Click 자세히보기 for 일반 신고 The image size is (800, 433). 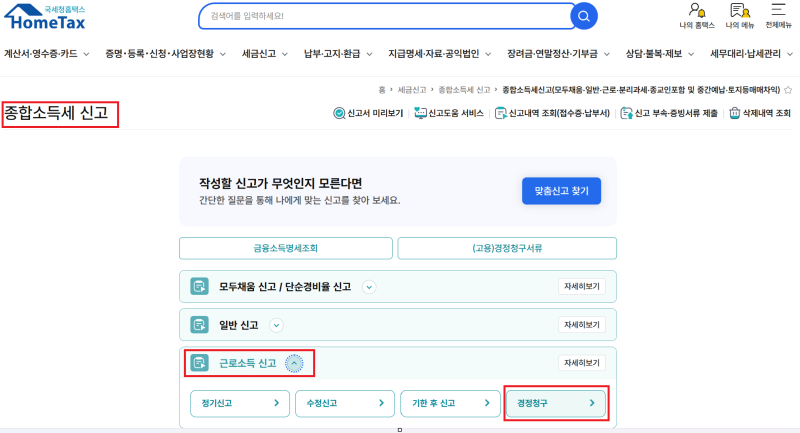click(x=582, y=325)
